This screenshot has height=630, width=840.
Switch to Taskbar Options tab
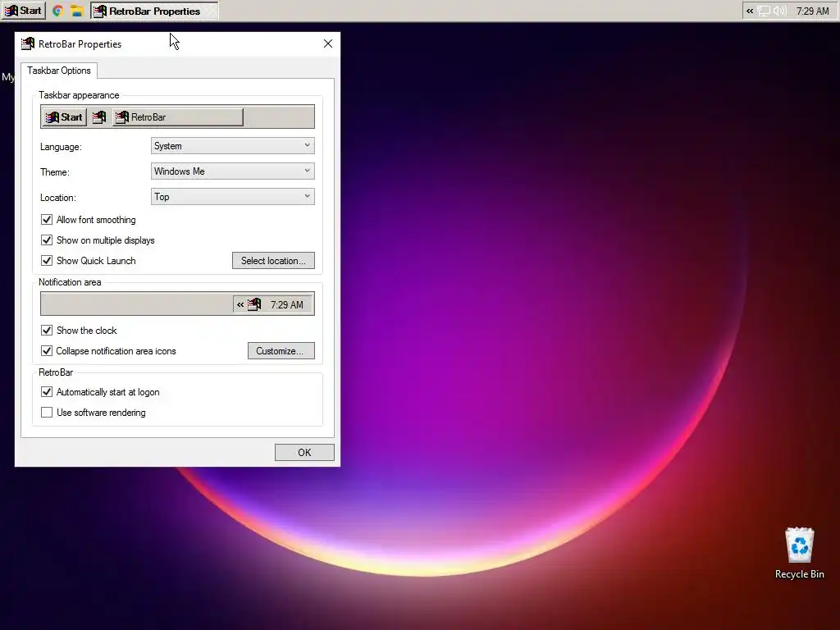pos(59,71)
